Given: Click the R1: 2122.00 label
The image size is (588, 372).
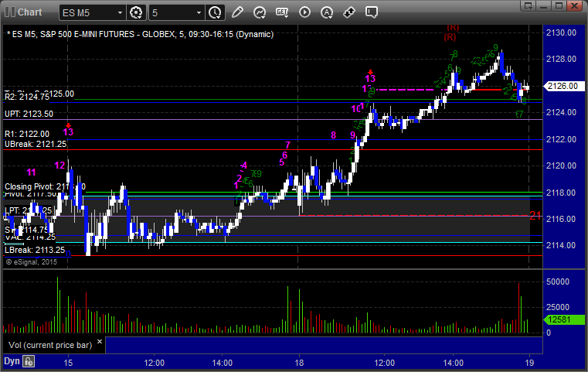Looking at the screenshot, I should tap(27, 134).
